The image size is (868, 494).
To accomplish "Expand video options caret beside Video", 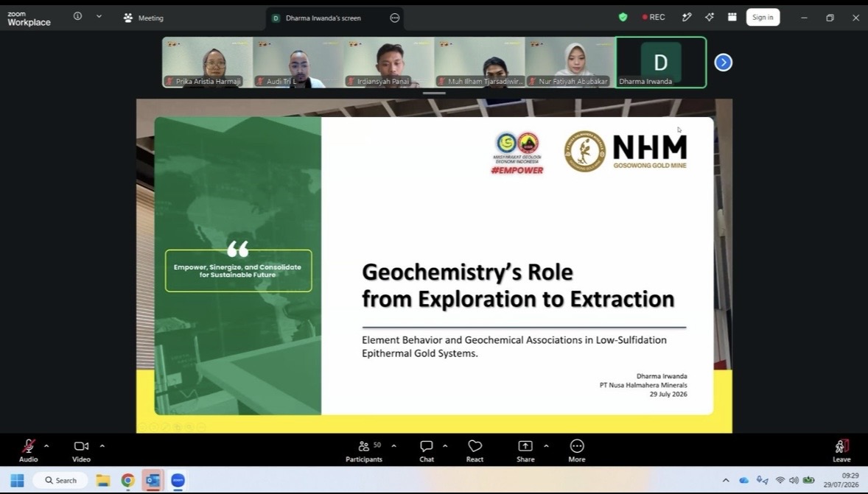I will [102, 446].
